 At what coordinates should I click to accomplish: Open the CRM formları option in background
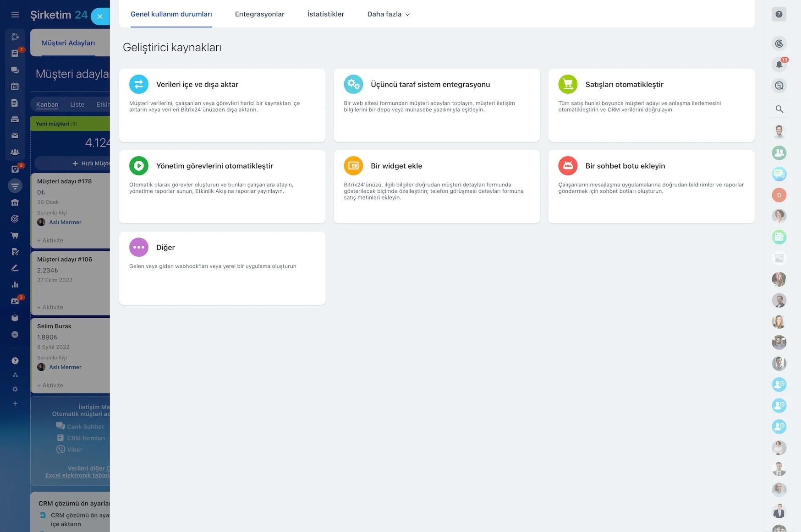tap(81, 438)
